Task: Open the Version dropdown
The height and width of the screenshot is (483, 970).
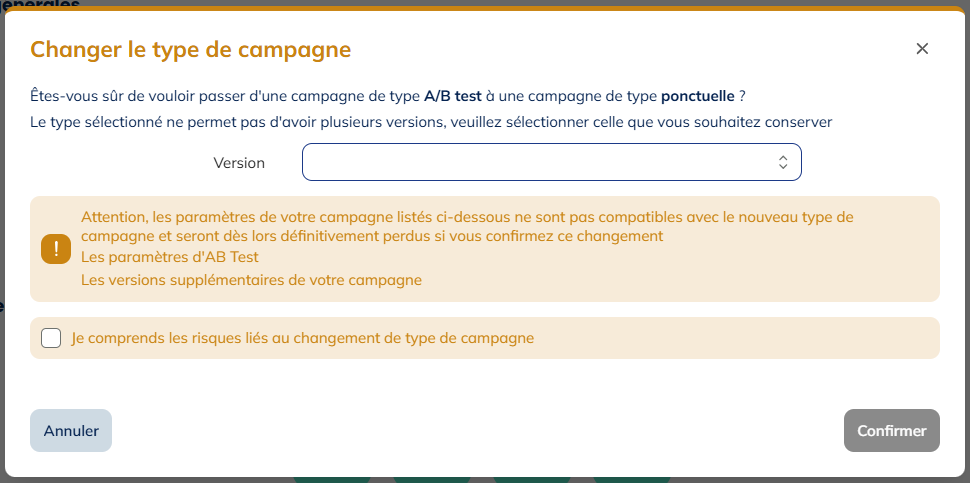Action: (551, 162)
